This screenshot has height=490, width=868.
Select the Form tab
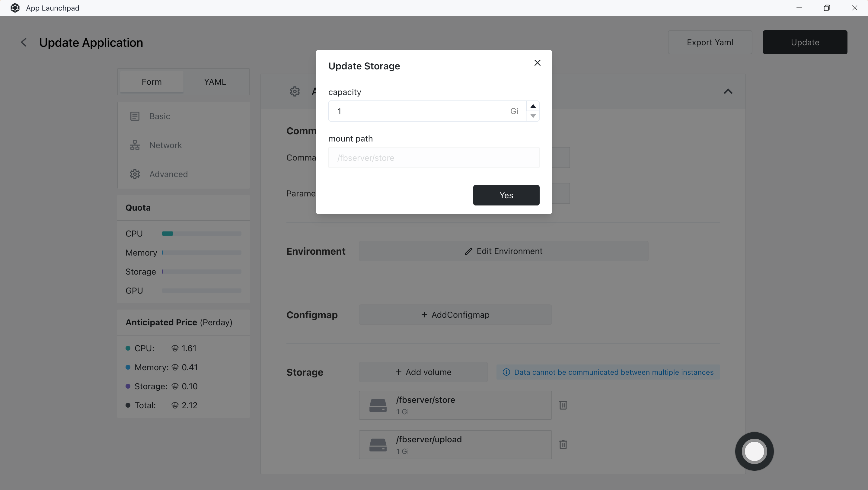(152, 82)
